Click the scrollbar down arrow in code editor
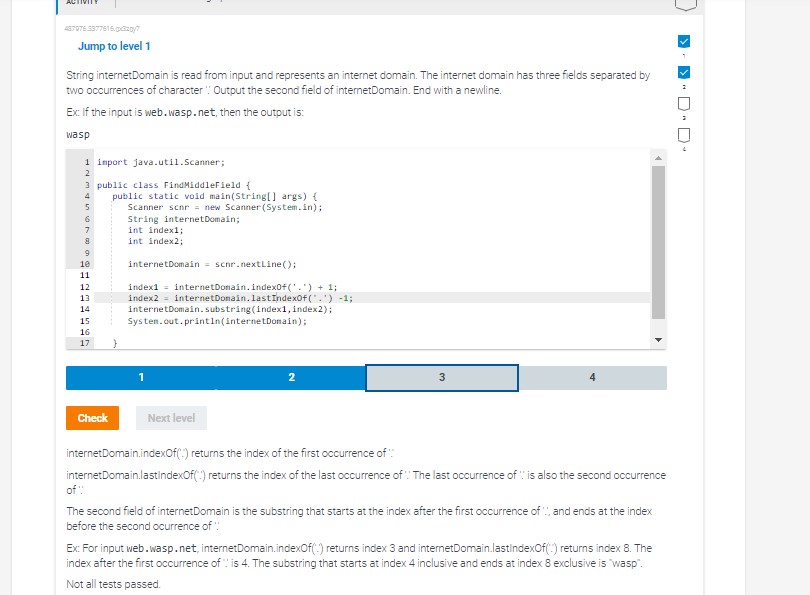 659,340
